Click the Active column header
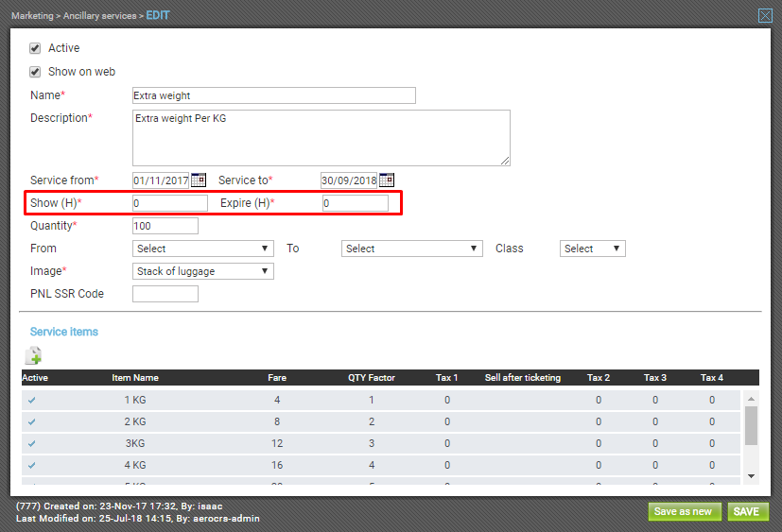782x532 pixels. (35, 378)
